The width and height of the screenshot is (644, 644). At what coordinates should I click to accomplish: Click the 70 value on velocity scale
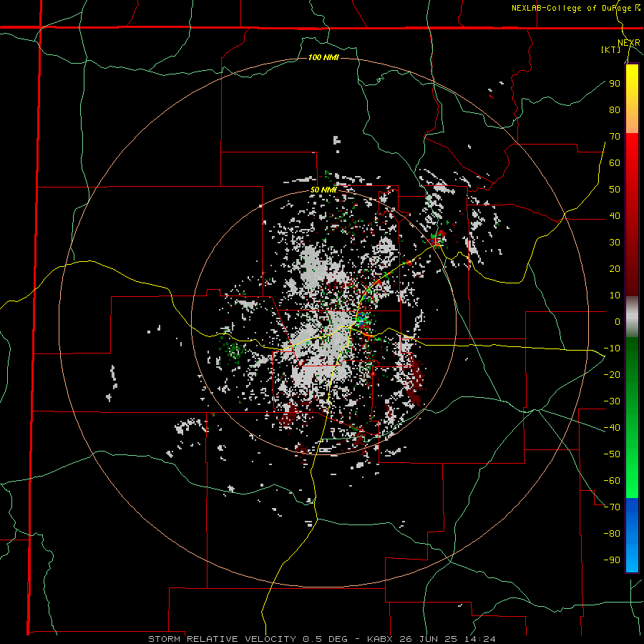[x=615, y=137]
